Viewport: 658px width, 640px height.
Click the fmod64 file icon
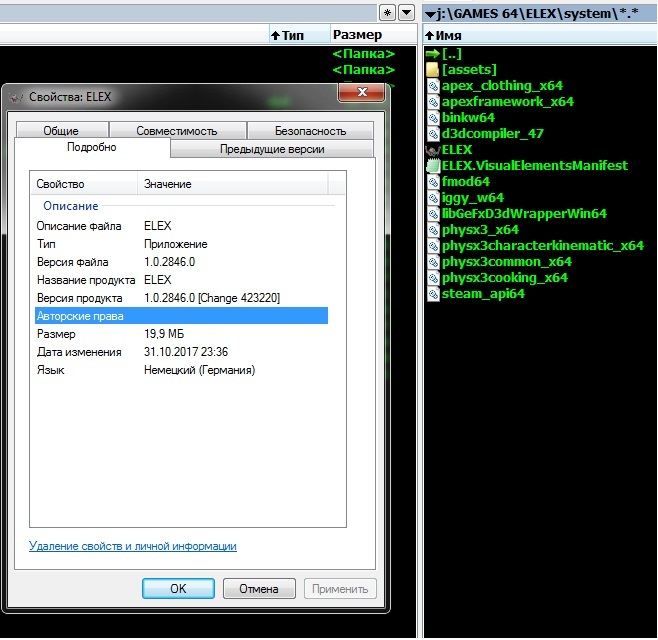pos(433,182)
